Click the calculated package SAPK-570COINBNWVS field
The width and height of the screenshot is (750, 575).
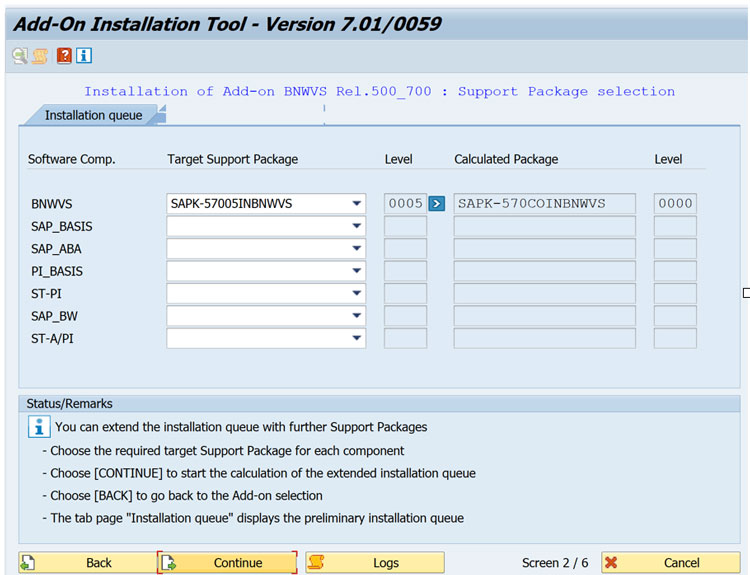click(x=545, y=203)
